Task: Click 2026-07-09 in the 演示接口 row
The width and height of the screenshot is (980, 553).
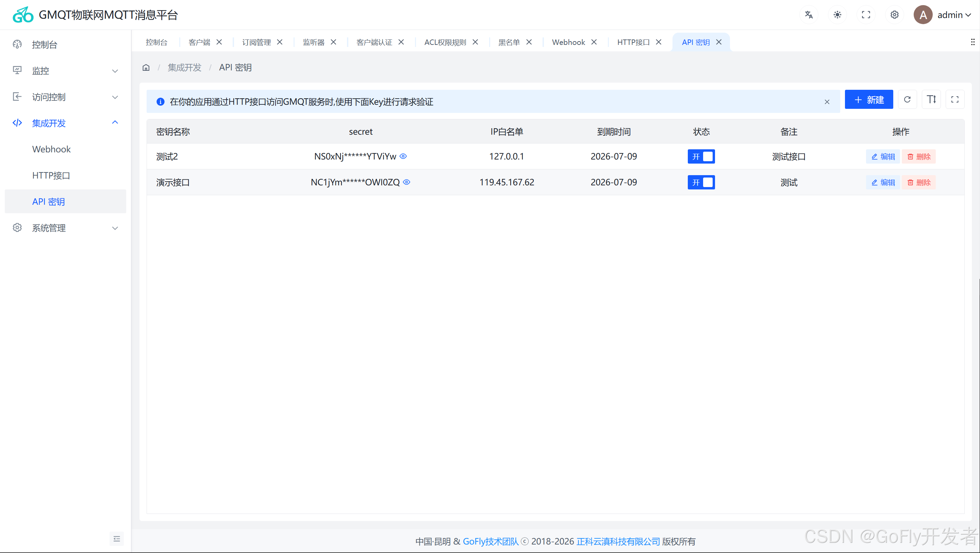Action: (x=614, y=182)
